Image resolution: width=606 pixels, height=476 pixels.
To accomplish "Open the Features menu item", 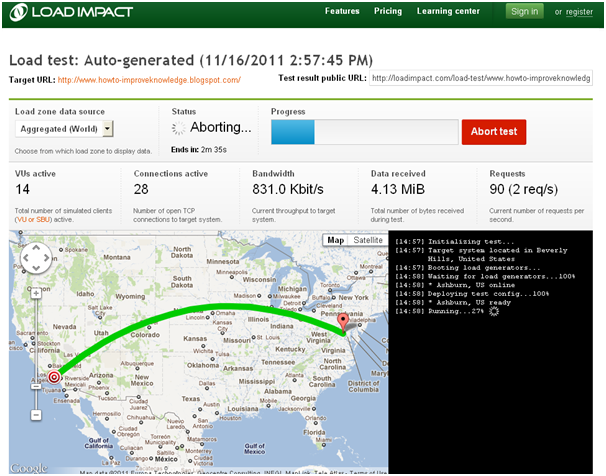I will [342, 11].
